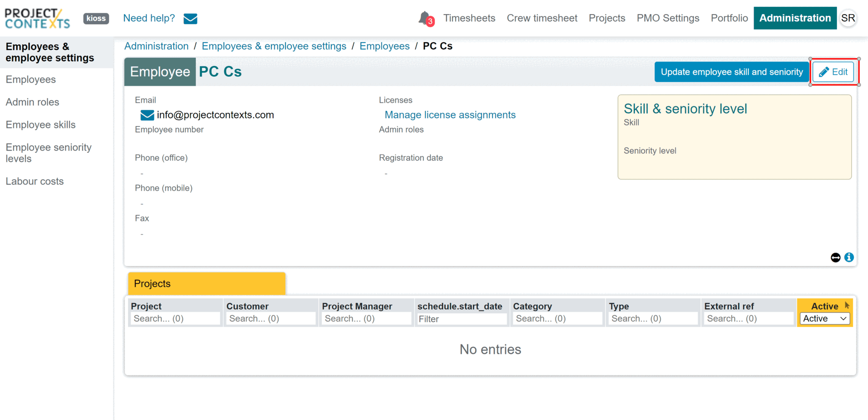Image resolution: width=868 pixels, height=420 pixels.
Task: Select Employees in the sidebar
Action: (x=31, y=80)
